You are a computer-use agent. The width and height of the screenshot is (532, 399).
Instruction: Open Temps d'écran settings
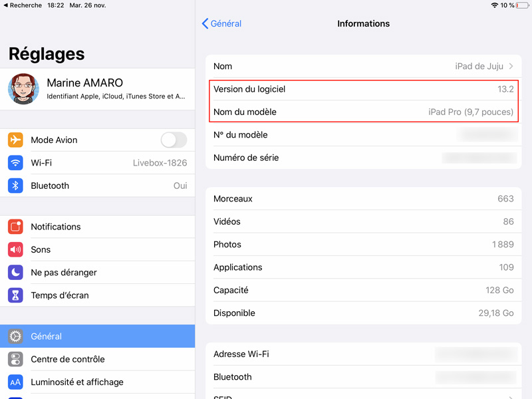click(x=97, y=295)
